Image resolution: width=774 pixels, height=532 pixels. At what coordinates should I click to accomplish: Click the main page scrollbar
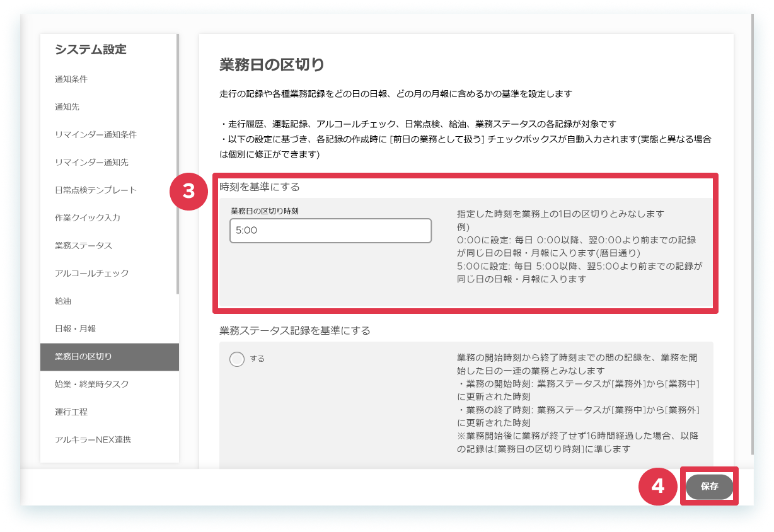pyautogui.click(x=752, y=233)
